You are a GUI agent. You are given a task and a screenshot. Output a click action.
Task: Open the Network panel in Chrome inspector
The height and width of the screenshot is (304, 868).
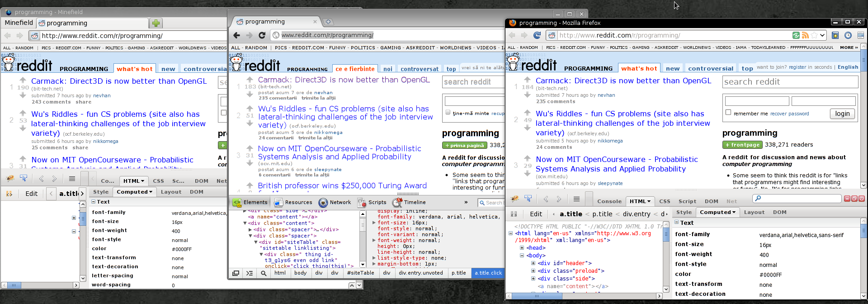pos(335,202)
